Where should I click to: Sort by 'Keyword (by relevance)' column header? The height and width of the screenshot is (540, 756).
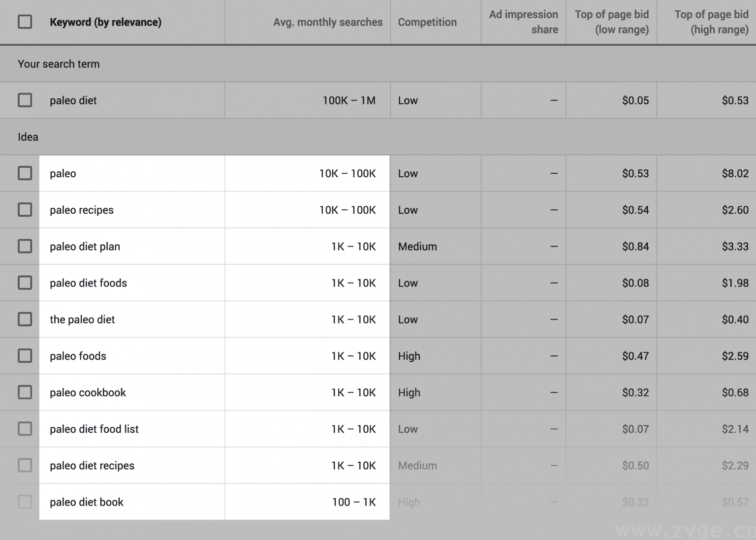[105, 22]
